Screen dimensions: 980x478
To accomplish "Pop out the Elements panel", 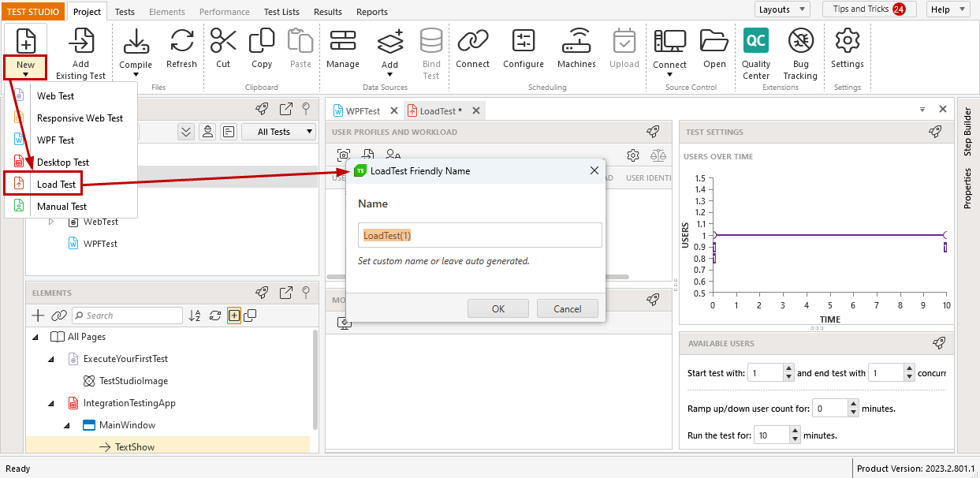I will (x=286, y=293).
